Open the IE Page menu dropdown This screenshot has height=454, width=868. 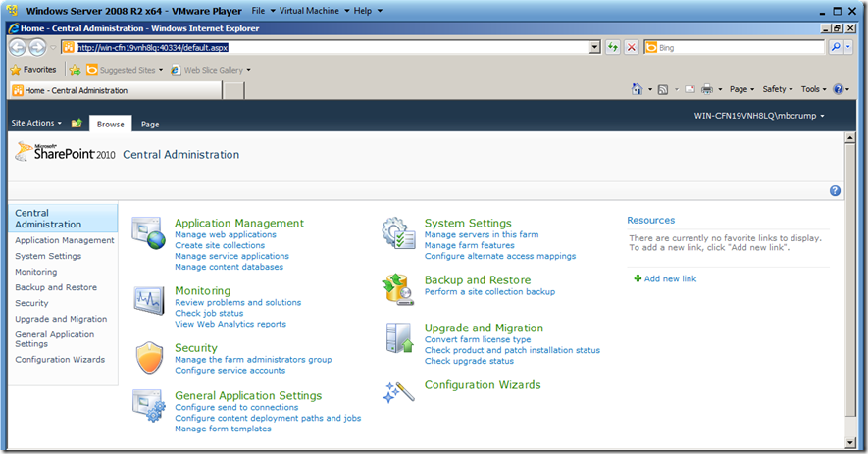tap(741, 89)
